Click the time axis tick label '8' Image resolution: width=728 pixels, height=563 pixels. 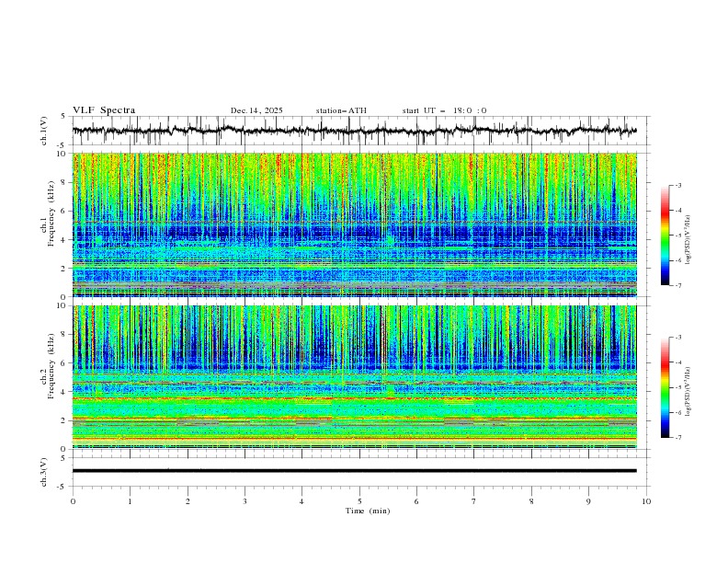tap(531, 501)
